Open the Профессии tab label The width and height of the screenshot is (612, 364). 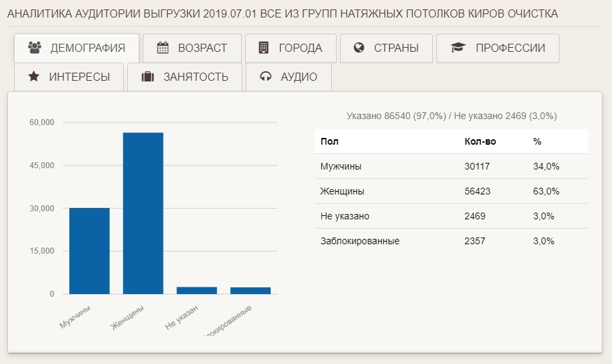pyautogui.click(x=510, y=48)
